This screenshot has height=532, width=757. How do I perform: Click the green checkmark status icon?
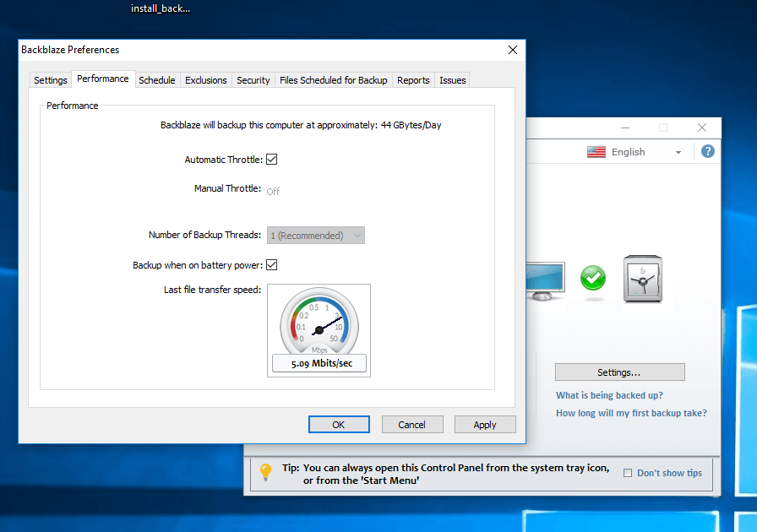pos(593,278)
